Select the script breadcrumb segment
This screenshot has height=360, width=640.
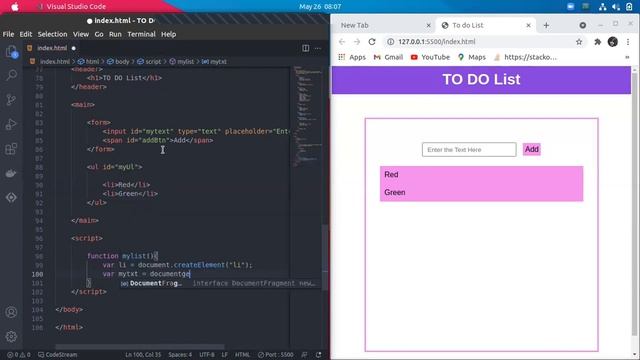[x=149, y=62]
